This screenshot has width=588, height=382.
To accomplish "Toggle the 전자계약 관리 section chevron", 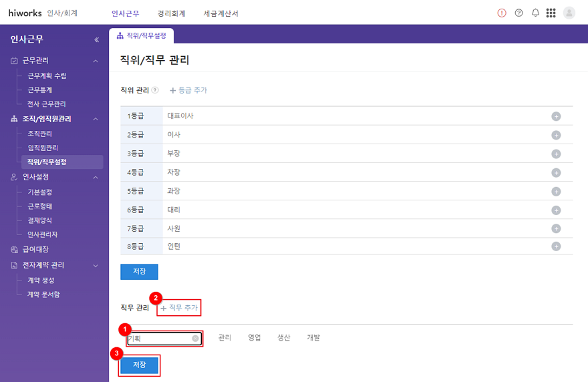I will pos(96,266).
